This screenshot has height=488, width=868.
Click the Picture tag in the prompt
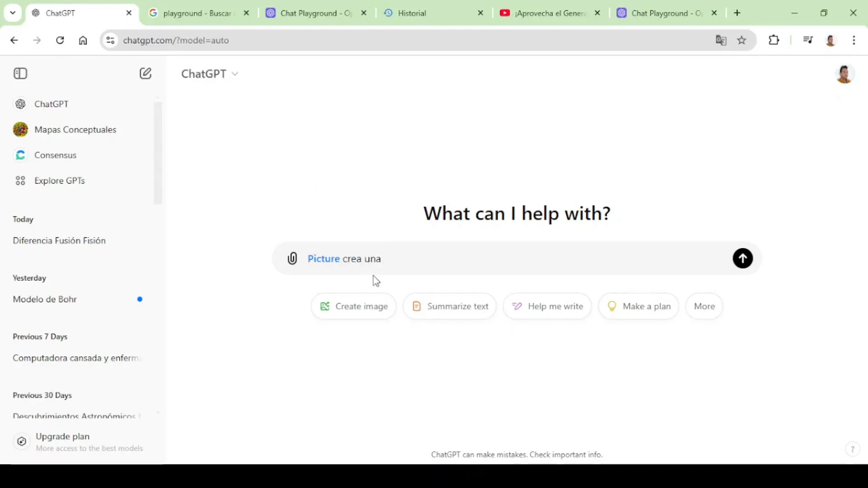click(323, 258)
